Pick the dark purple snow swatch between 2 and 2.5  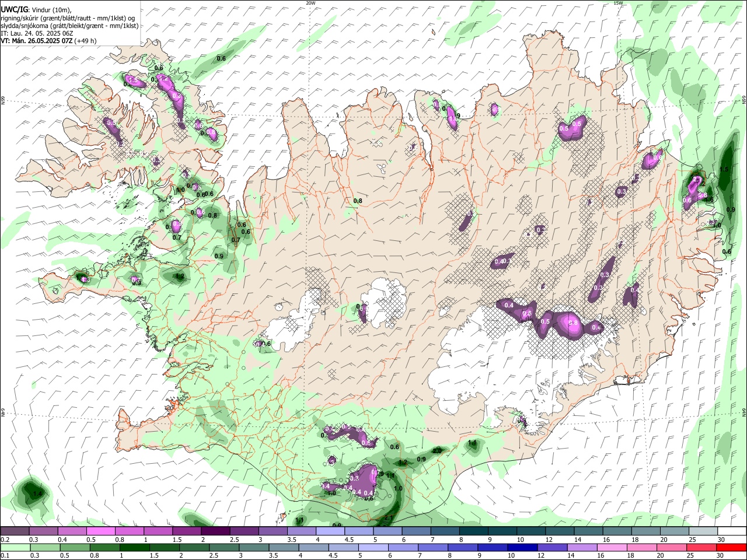point(215,531)
